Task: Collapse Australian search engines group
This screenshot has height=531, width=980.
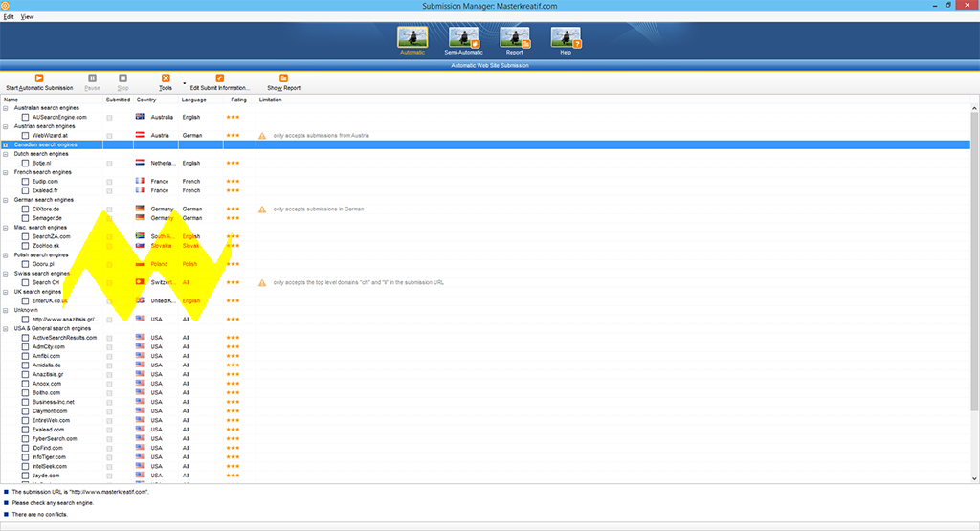Action: click(x=6, y=108)
